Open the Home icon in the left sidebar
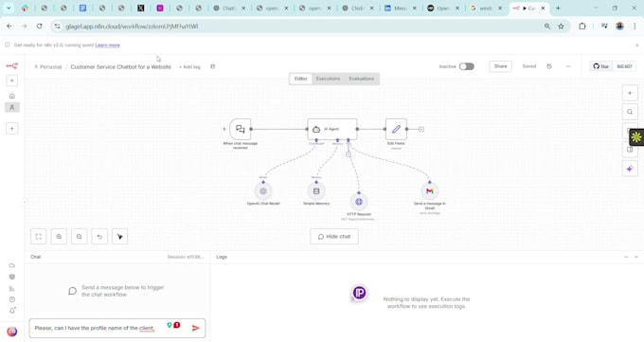 12,96
